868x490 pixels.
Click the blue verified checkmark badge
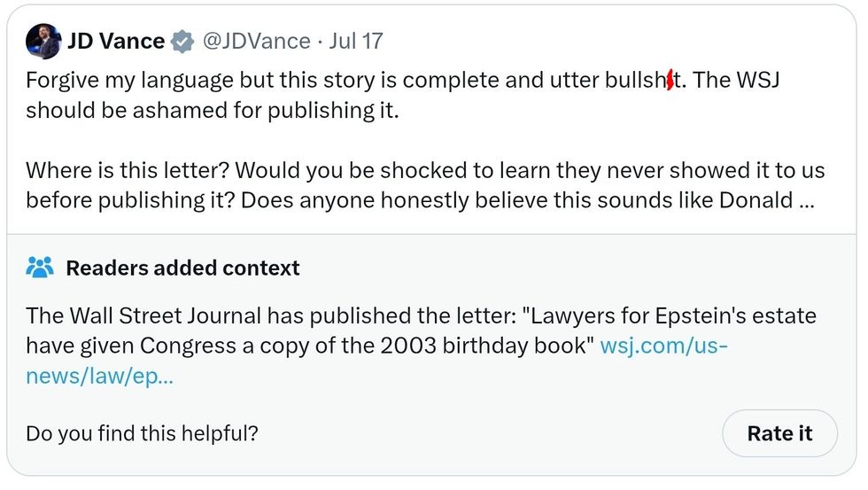pyautogui.click(x=182, y=42)
